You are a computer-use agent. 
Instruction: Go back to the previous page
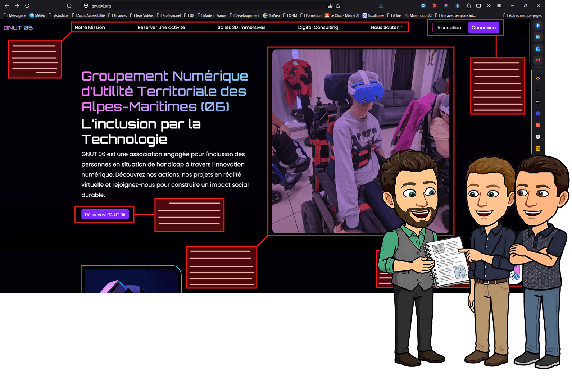[x=7, y=6]
